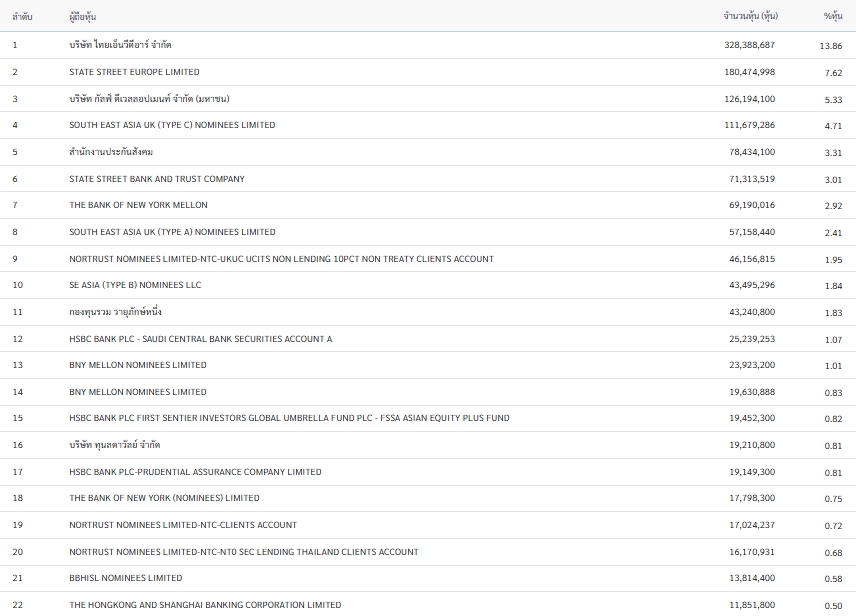The image size is (856, 616).
Task: Select SOUTH EAST ASIA UK (TYPE A) NOMINEES
Action: [x=172, y=232]
